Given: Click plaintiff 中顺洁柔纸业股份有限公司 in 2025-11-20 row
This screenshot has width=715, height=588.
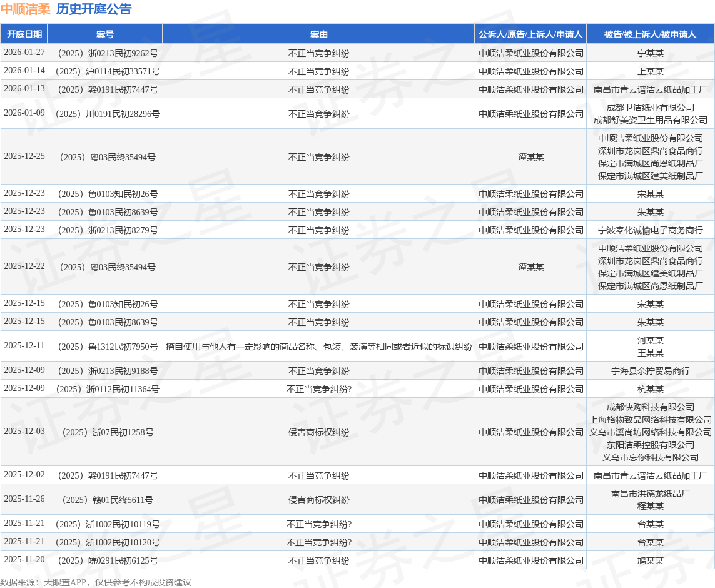Looking at the screenshot, I should (x=531, y=560).
